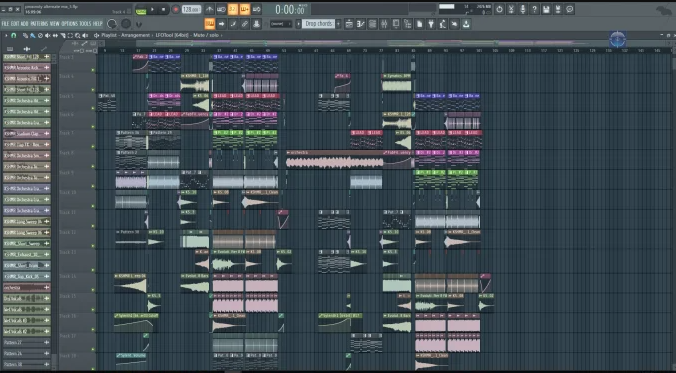
Task: Open the Playlist view icon
Action: pos(349,24)
